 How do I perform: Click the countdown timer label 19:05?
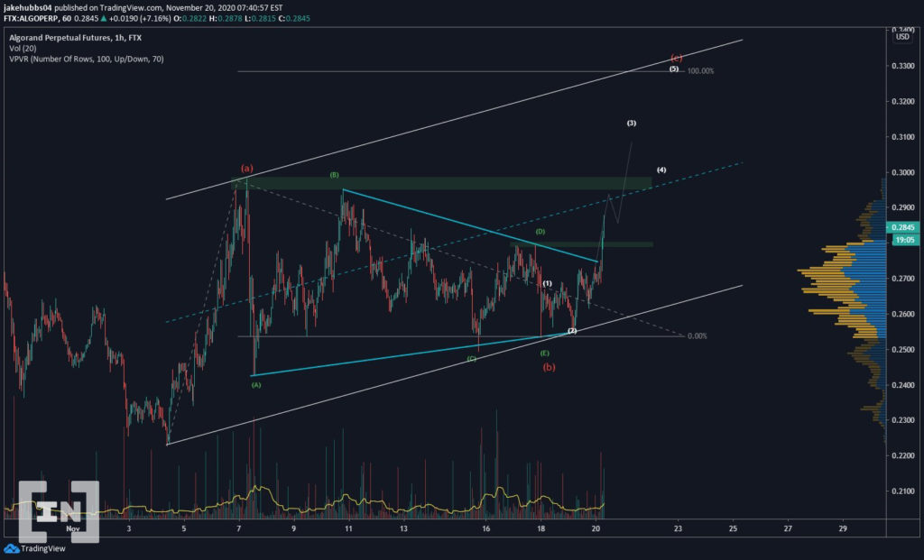(904, 240)
